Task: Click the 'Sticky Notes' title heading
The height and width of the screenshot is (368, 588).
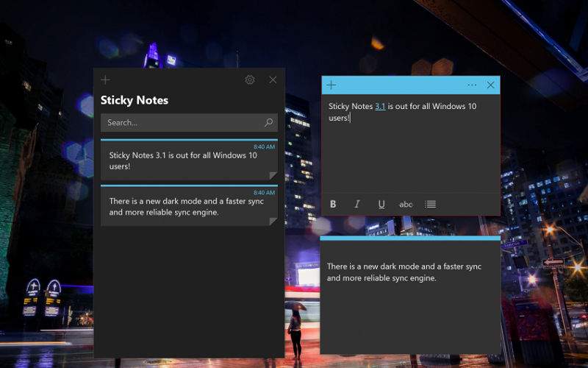Action: pos(135,100)
